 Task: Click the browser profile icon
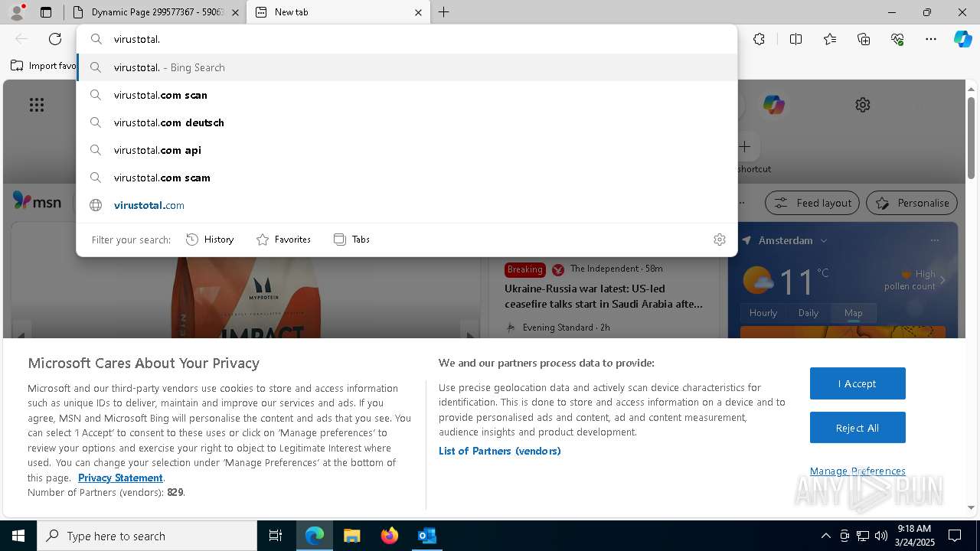coord(17,12)
